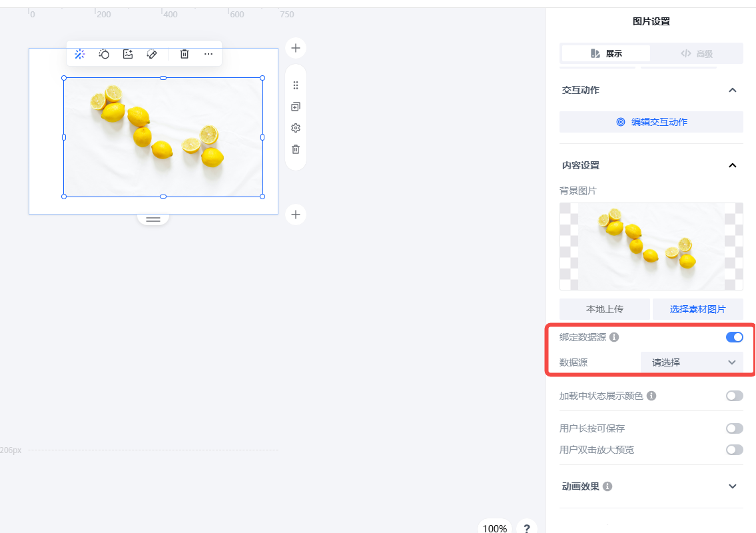
Task: Click the 图片设置 panel title
Action: tap(651, 21)
